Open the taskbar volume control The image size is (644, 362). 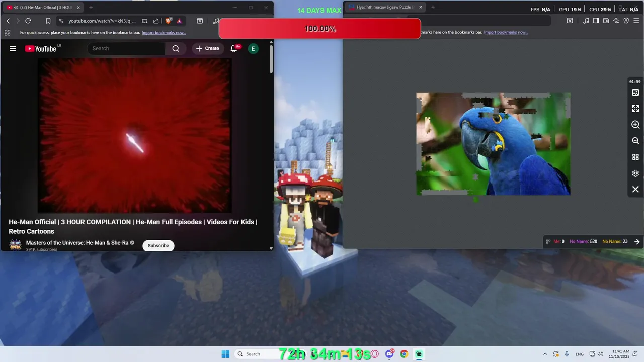pos(600,354)
